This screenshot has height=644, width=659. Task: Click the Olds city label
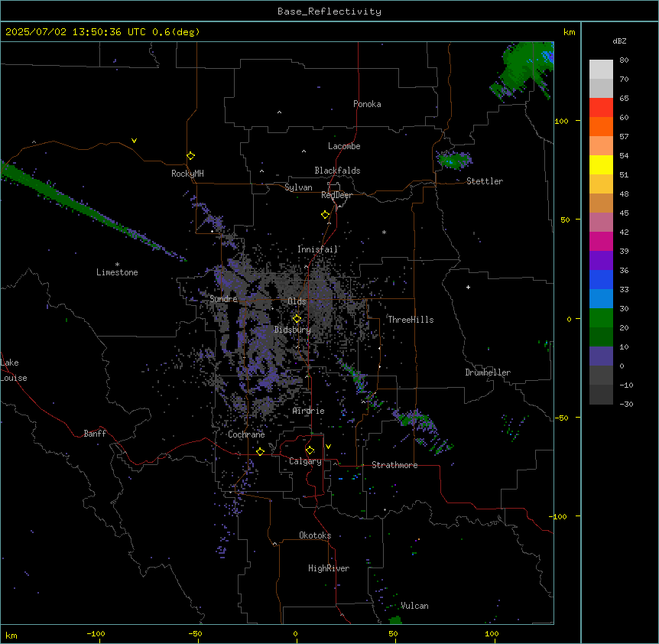(297, 301)
